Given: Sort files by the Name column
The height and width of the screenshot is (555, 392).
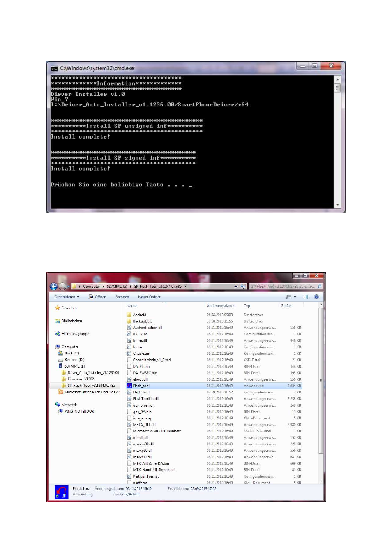Looking at the screenshot, I should click(x=131, y=306).
